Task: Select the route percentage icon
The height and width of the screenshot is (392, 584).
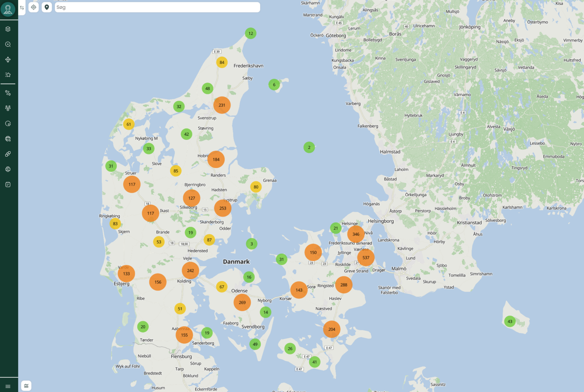Action: [8, 93]
